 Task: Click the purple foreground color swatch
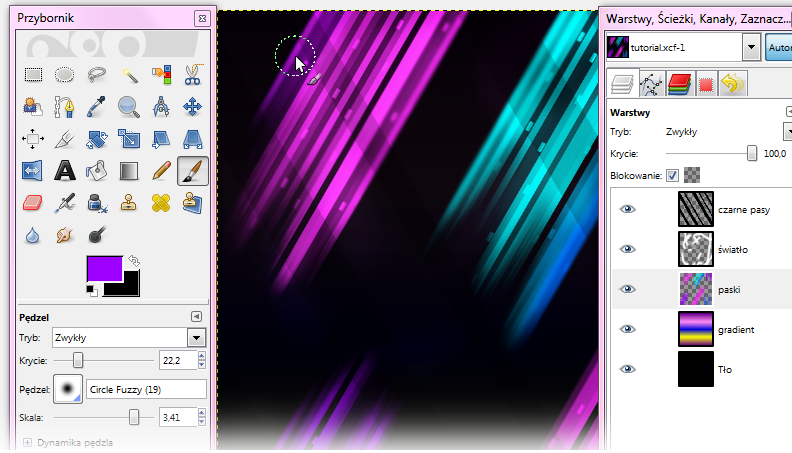tap(104, 268)
